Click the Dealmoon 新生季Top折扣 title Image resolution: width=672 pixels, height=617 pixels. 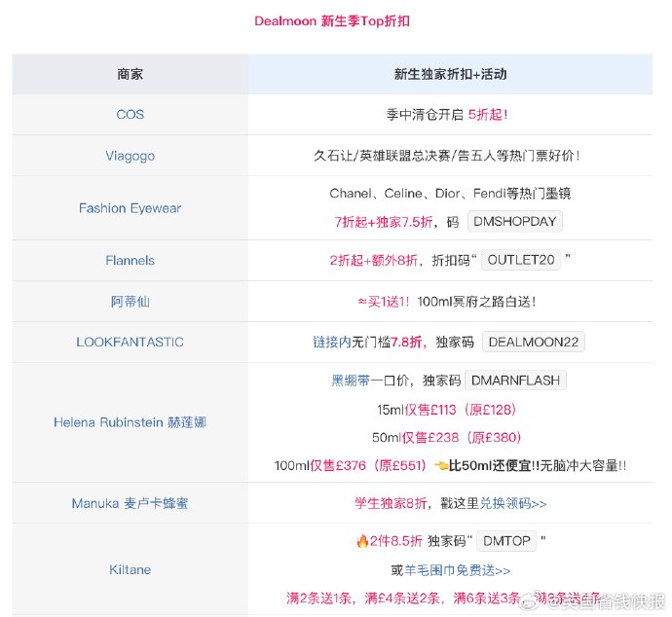coord(332,21)
